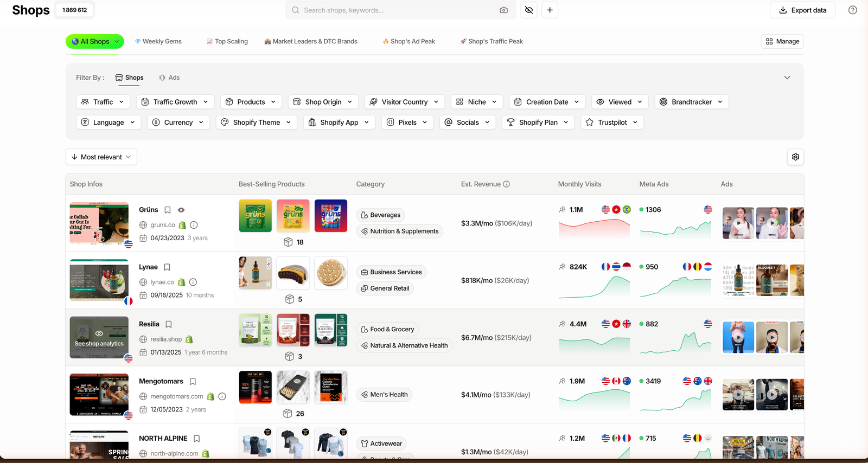The image size is (868, 463).
Task: Click Resilia's See shop analytics thumbnail
Action: 99,337
